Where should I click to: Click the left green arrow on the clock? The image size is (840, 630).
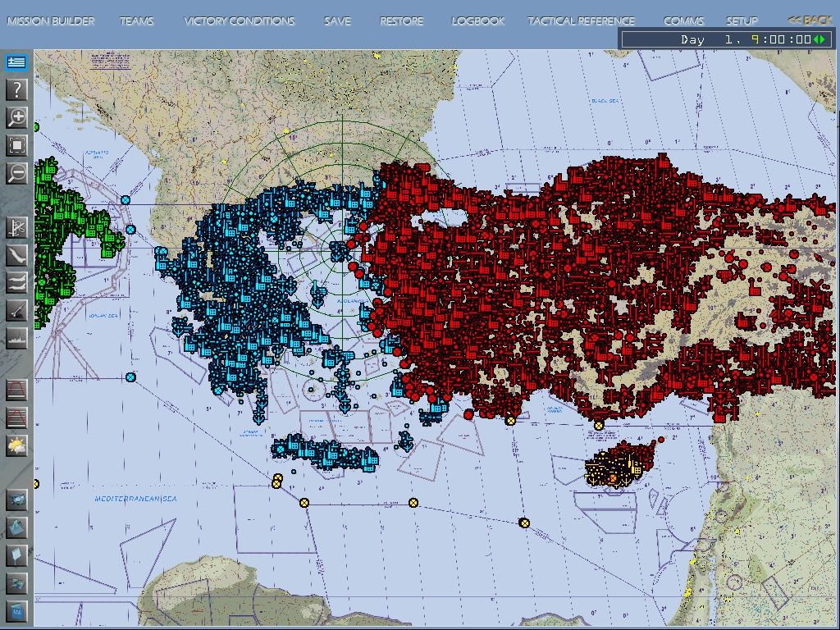(817, 39)
